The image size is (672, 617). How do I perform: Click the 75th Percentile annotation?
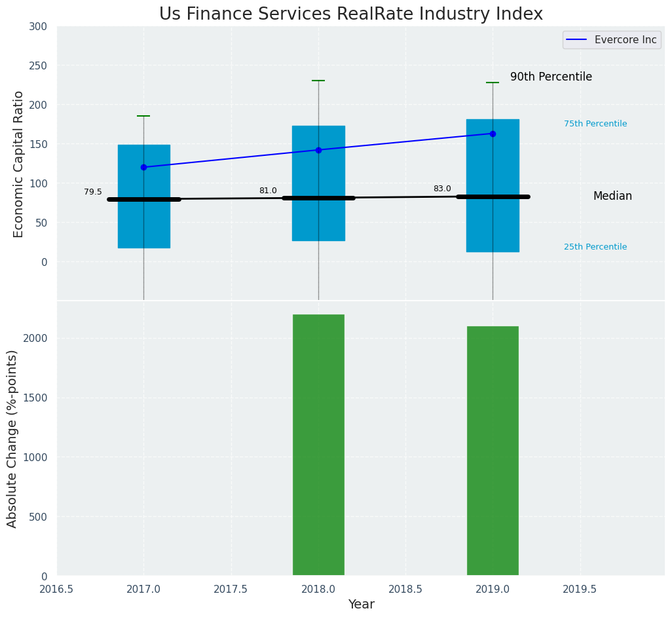click(x=595, y=124)
